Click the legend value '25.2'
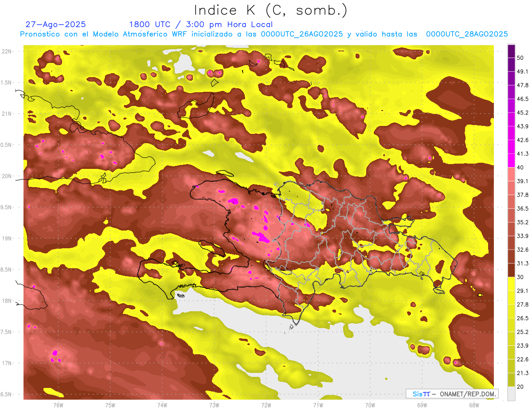Viewport: 532px width, 411px height. pyautogui.click(x=523, y=332)
